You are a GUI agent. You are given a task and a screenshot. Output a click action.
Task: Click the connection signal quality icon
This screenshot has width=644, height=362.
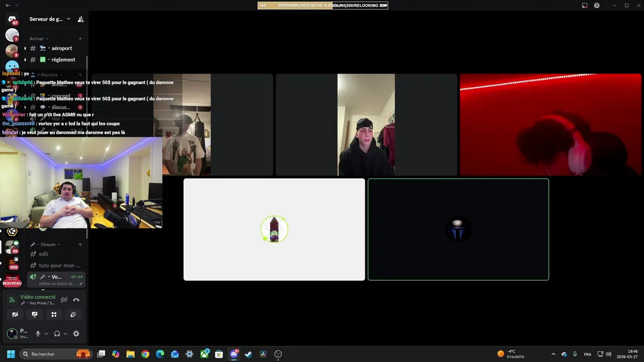pyautogui.click(x=12, y=300)
